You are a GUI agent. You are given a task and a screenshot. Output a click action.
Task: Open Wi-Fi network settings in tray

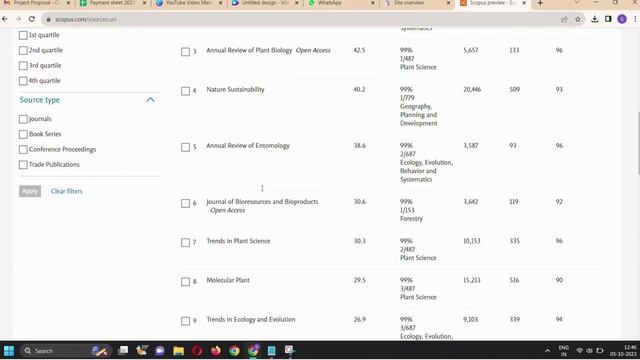click(579, 351)
